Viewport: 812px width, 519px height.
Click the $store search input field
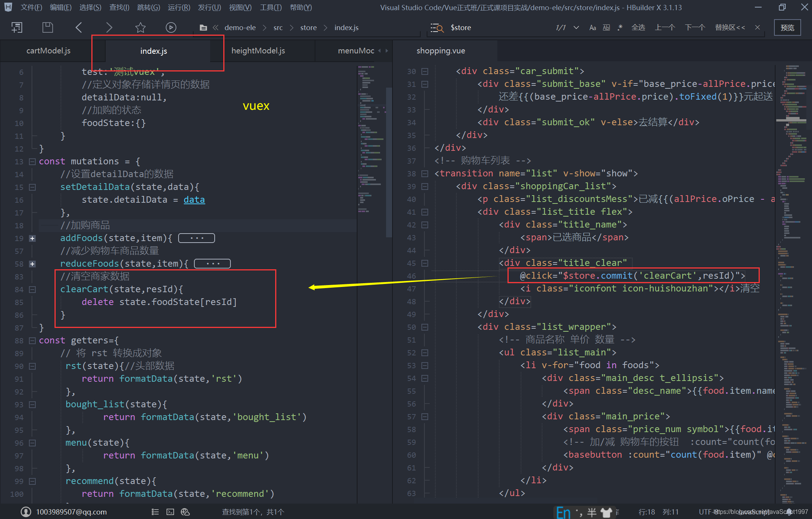[x=500, y=28]
